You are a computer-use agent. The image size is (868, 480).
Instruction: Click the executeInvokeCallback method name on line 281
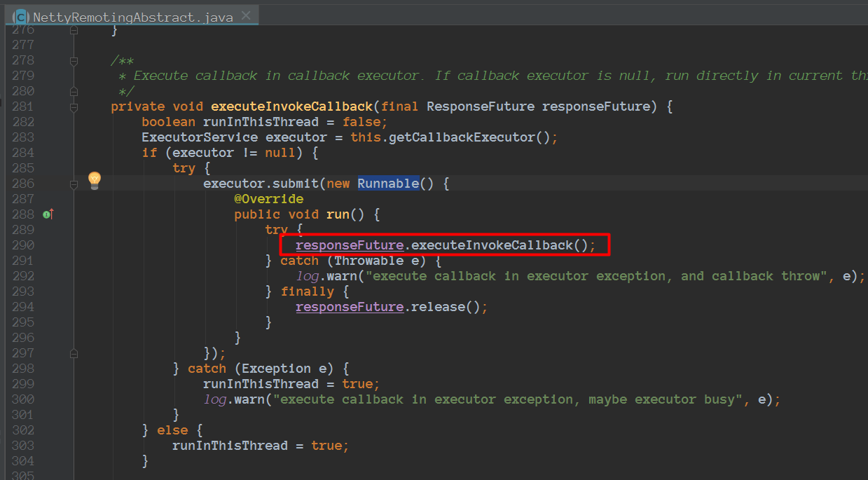[x=291, y=107]
